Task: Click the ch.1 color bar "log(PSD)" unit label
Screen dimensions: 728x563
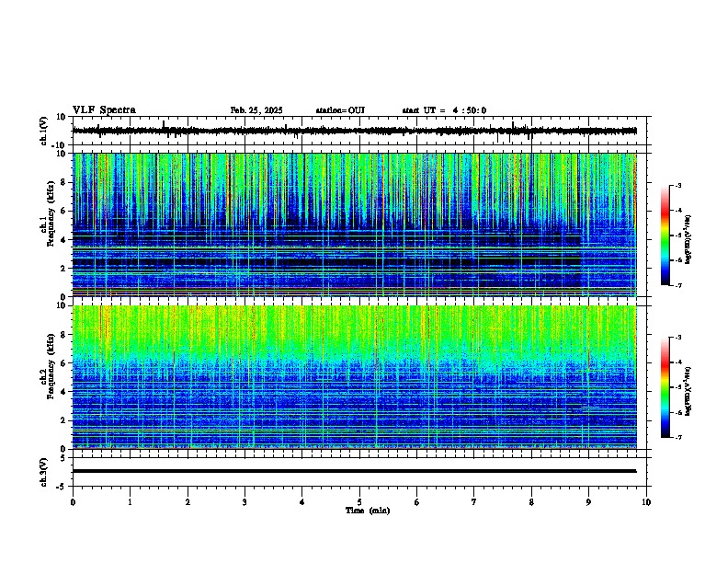Action: tap(688, 240)
